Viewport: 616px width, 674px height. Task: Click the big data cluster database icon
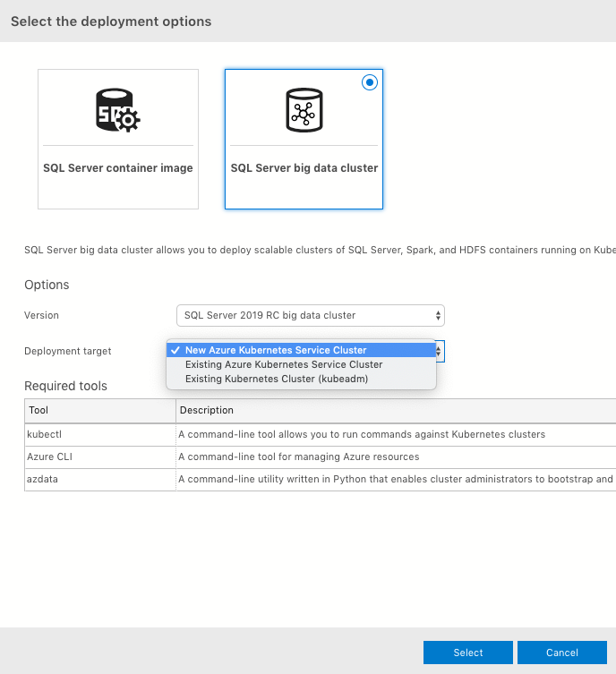[304, 110]
